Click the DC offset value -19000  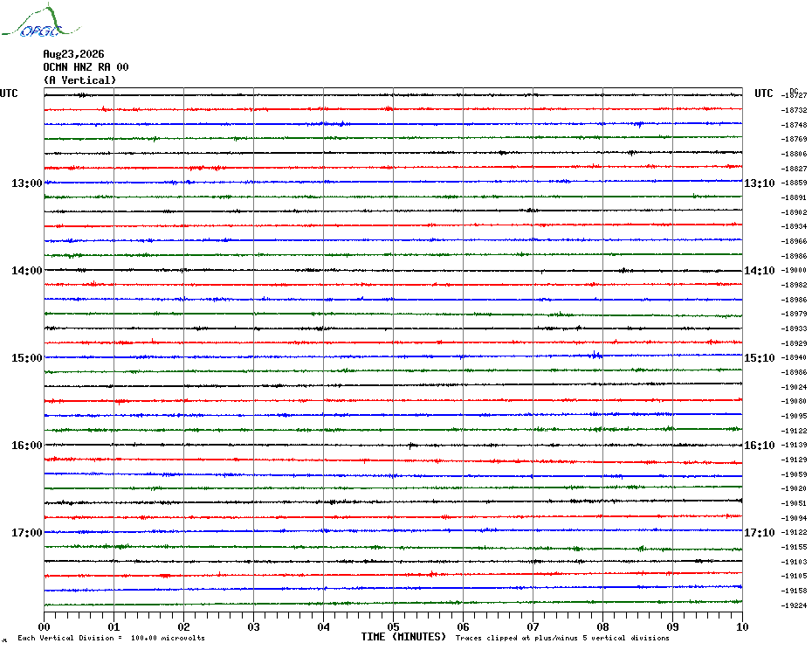[794, 270]
